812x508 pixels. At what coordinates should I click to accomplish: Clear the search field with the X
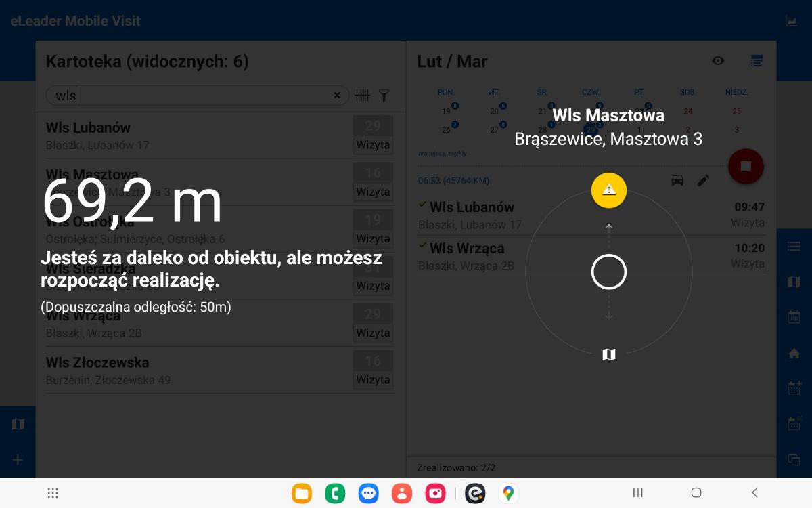click(x=337, y=96)
